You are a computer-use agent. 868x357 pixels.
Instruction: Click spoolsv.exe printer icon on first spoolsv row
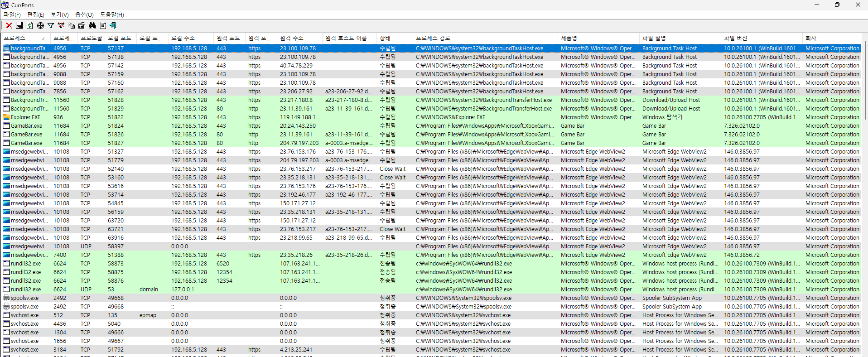point(6,298)
